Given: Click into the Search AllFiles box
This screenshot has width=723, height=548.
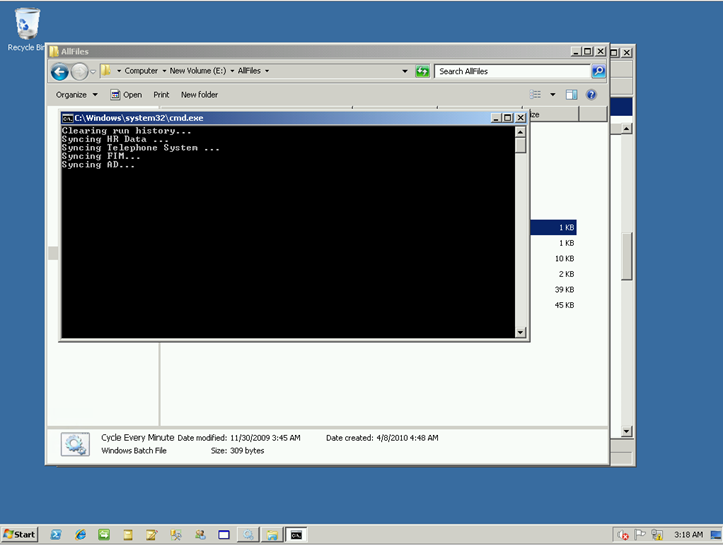Looking at the screenshot, I should pyautogui.click(x=512, y=71).
